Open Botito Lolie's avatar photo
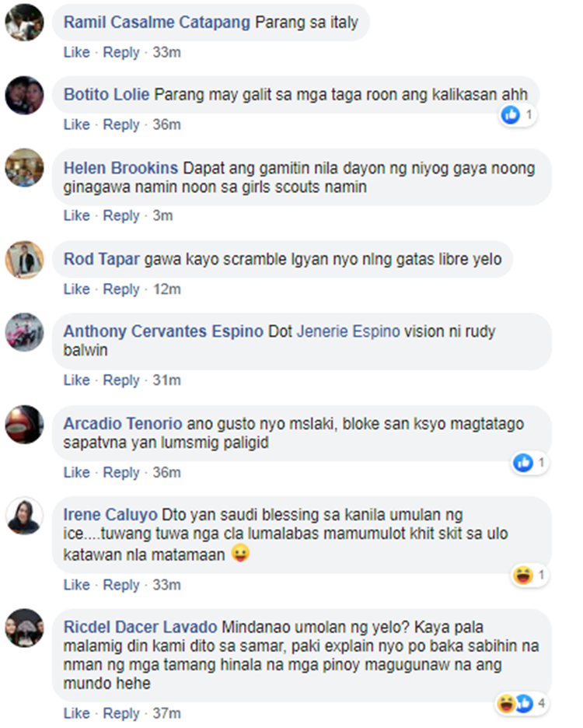Viewport: 583px width, 728px height. click(x=25, y=95)
